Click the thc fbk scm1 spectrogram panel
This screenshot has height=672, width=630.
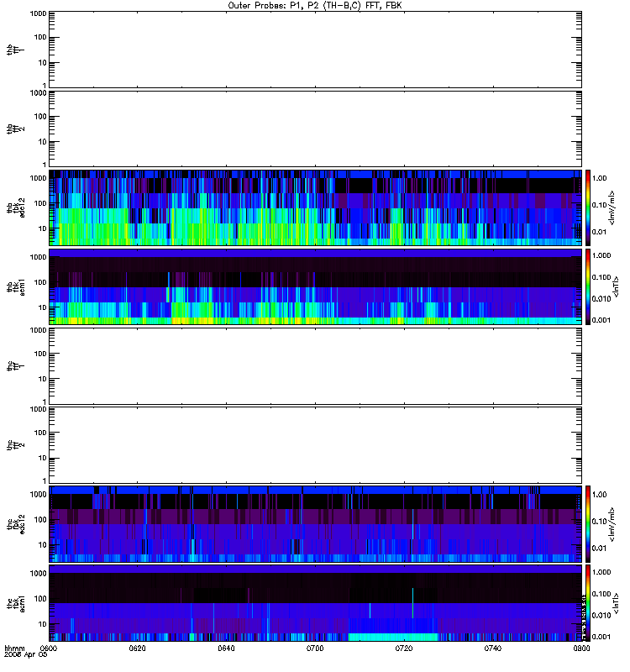coord(315,603)
